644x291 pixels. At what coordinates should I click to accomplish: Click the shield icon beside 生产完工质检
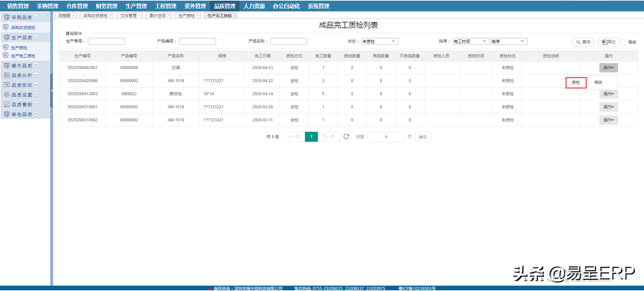[x=6, y=56]
